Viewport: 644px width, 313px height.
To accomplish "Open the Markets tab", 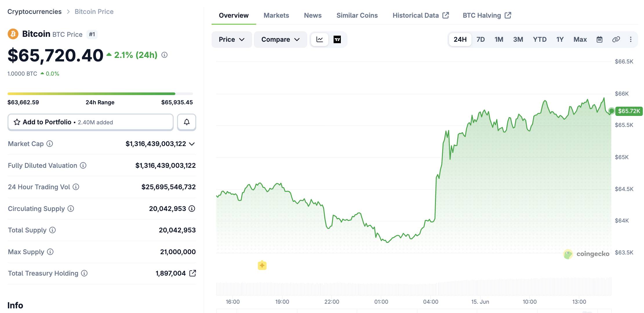I will (276, 15).
